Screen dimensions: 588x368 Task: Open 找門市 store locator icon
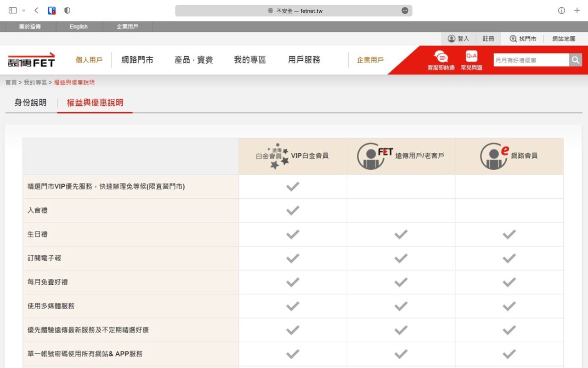coord(513,39)
